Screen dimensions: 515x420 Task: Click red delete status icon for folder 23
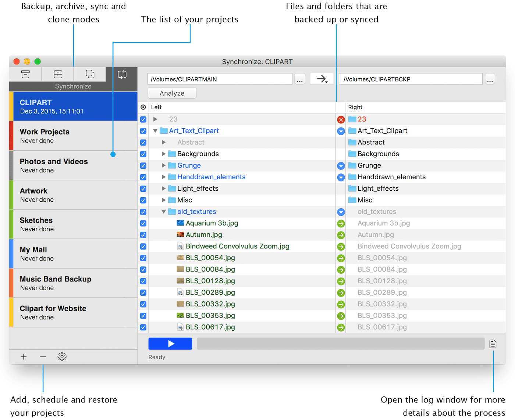pyautogui.click(x=341, y=119)
